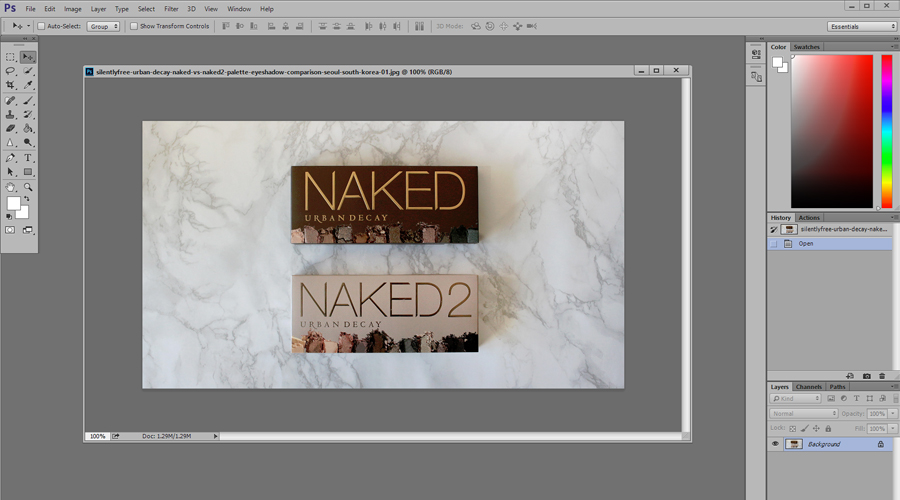Open the Auto-Select Group dropdown
The image size is (900, 500).
103,26
